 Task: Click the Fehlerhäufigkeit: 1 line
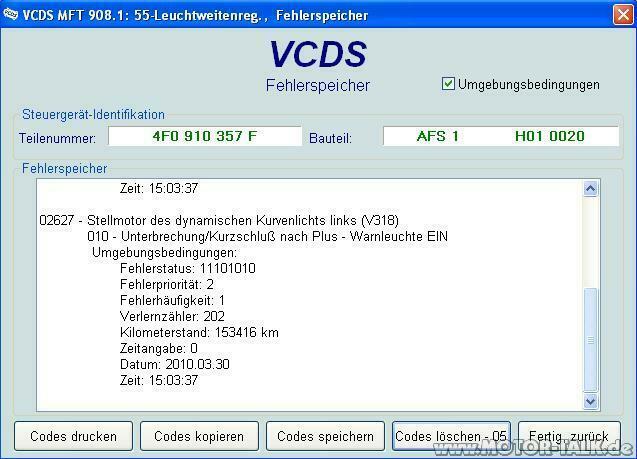coord(172,301)
